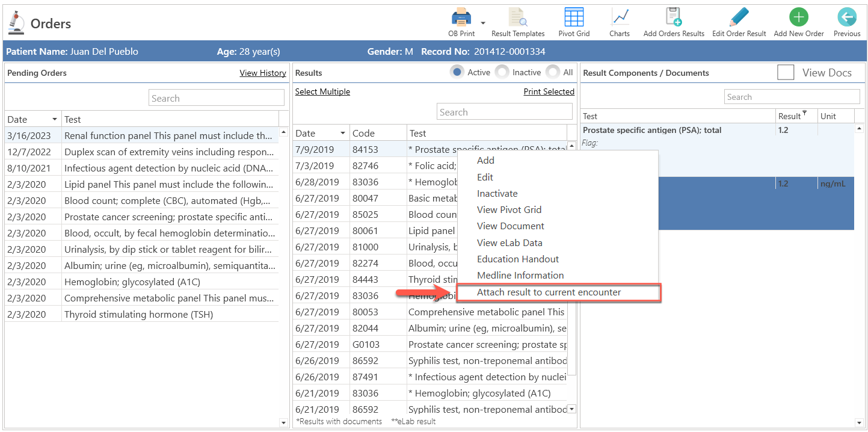Image resolution: width=868 pixels, height=432 pixels.
Task: Select the Inactive radio button
Action: (x=502, y=72)
